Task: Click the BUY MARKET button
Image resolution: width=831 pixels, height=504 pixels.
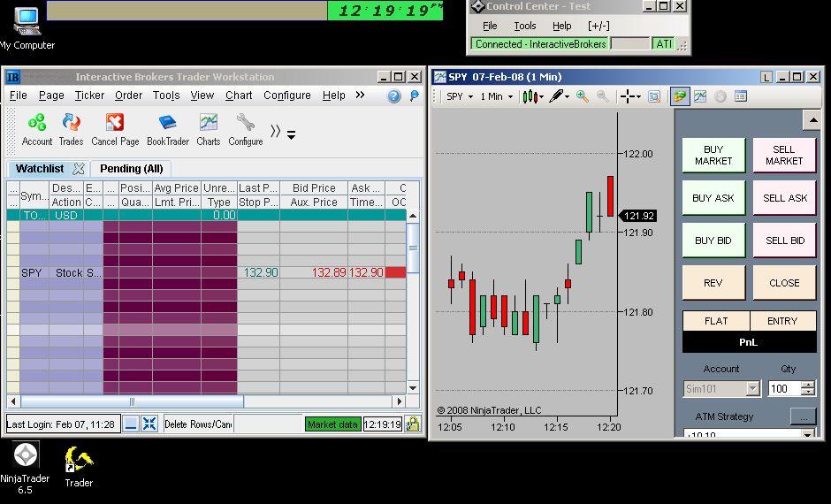Action: coord(713,155)
